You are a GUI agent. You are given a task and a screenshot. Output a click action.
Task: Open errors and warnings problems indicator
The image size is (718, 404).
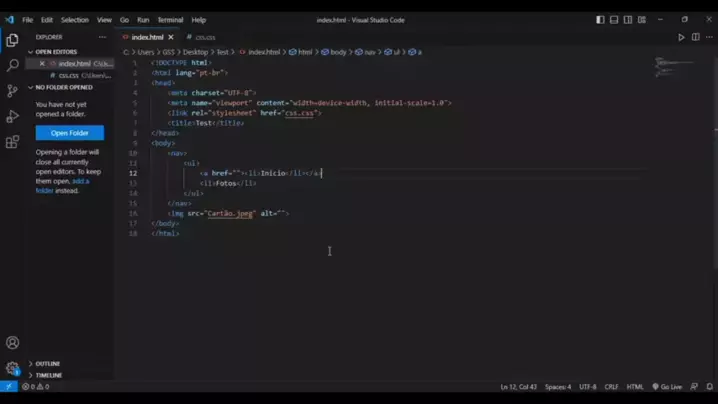click(35, 387)
